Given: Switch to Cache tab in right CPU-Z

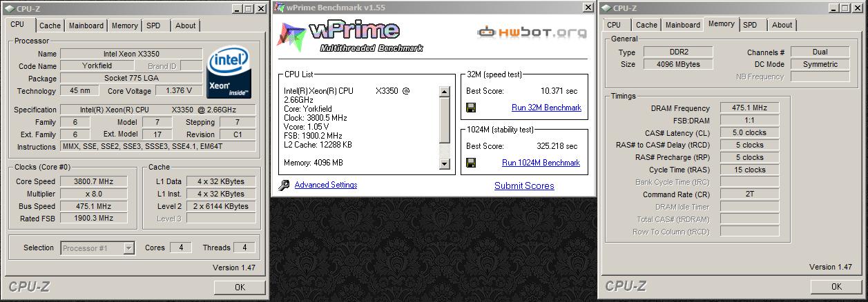Looking at the screenshot, I should coord(646,25).
